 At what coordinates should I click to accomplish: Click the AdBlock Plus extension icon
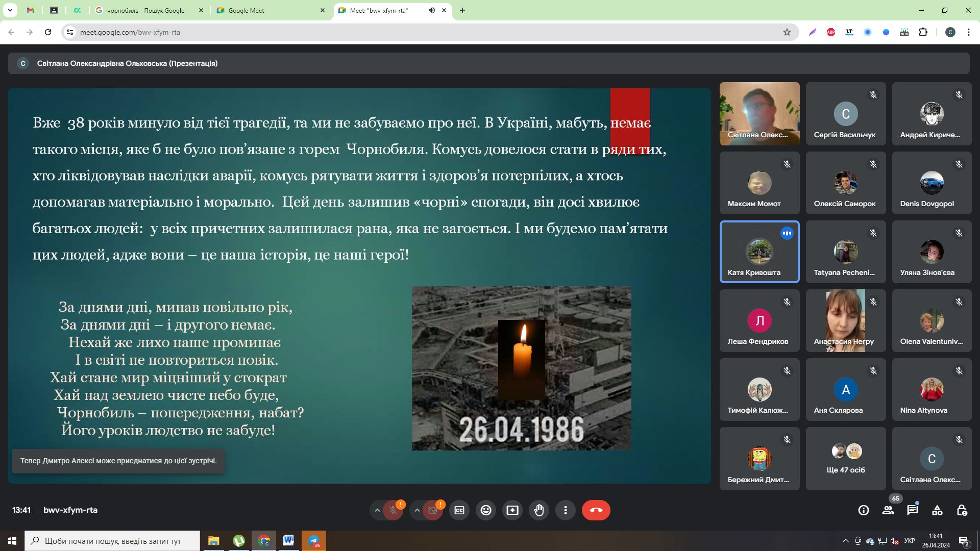pyautogui.click(x=831, y=32)
